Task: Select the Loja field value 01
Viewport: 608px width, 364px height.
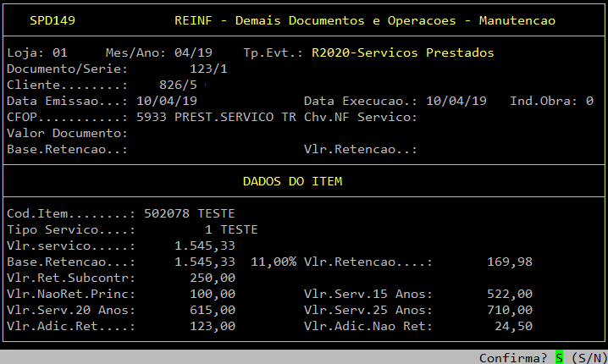Action: pyautogui.click(x=61, y=52)
